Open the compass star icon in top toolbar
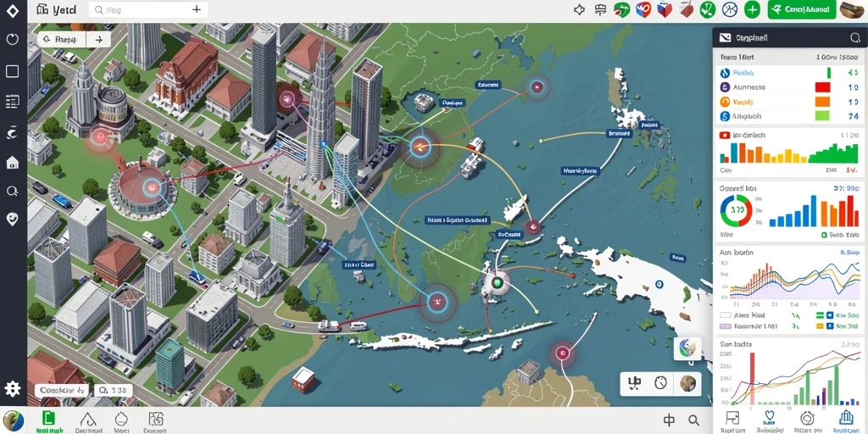This screenshot has width=868, height=434. (x=580, y=9)
